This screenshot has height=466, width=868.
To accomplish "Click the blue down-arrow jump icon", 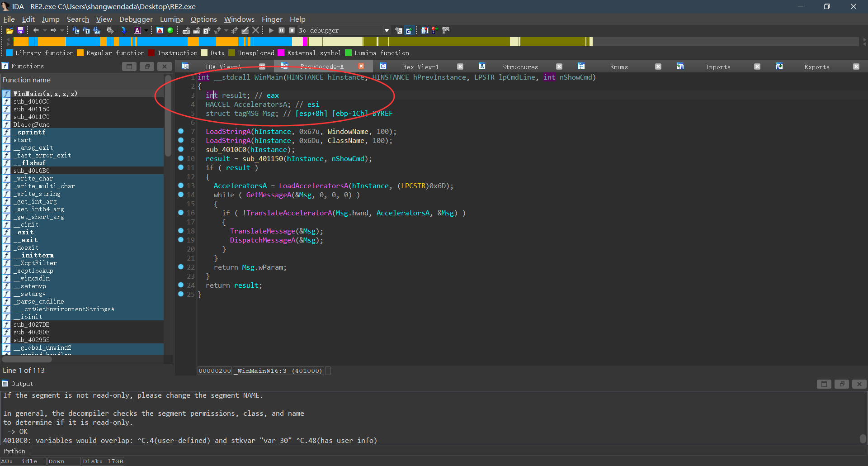I will [x=123, y=30].
